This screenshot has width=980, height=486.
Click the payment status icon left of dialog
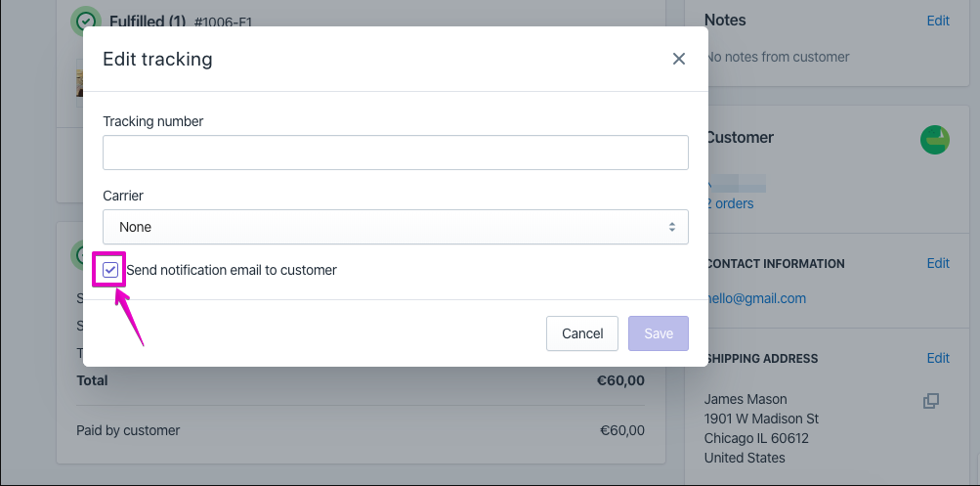coord(77,255)
